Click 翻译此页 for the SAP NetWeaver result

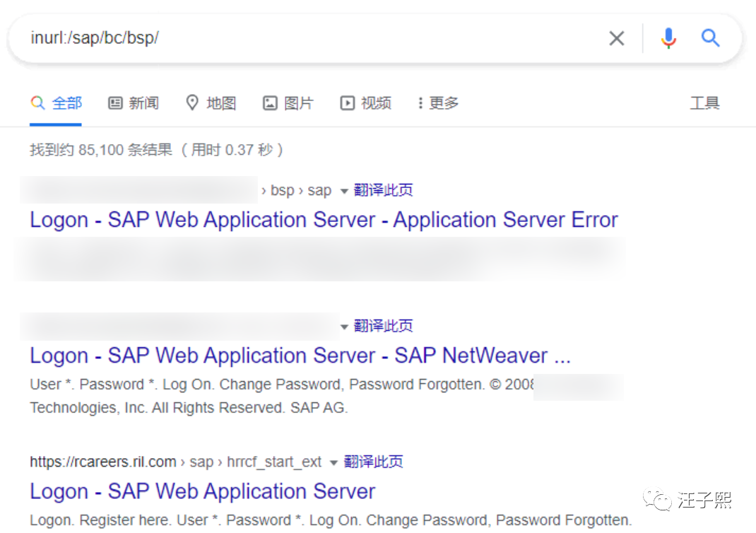coord(384,326)
